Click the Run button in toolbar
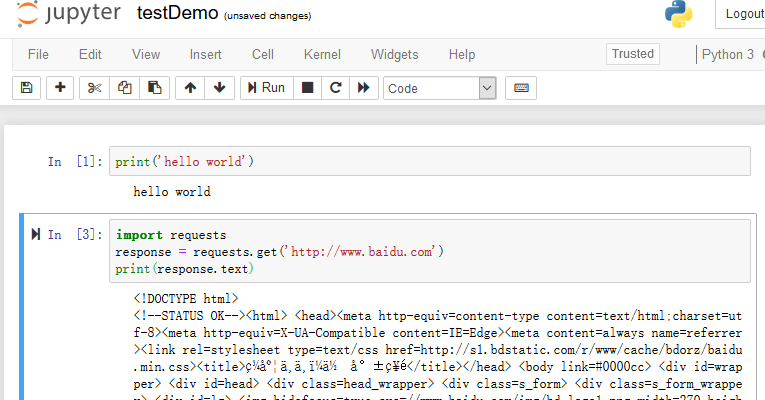The width and height of the screenshot is (765, 400). coord(267,88)
